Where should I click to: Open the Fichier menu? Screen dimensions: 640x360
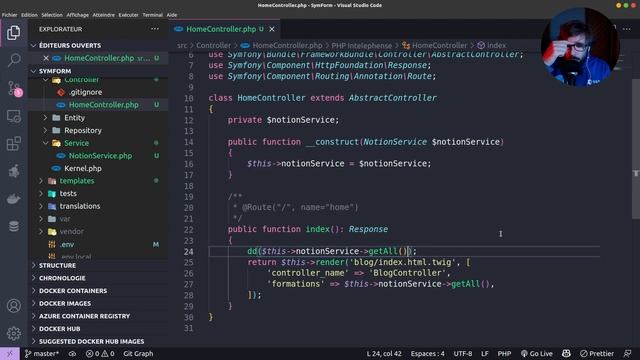tap(9, 15)
